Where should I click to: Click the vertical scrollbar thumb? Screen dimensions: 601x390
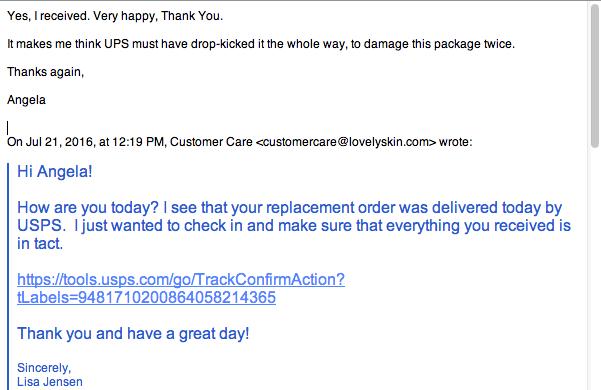click(595, 75)
